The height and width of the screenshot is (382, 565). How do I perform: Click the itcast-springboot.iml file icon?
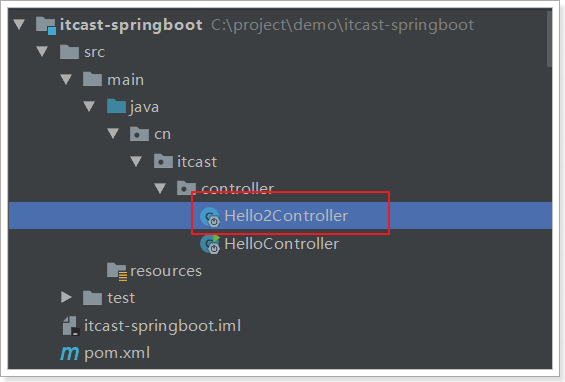click(x=71, y=326)
